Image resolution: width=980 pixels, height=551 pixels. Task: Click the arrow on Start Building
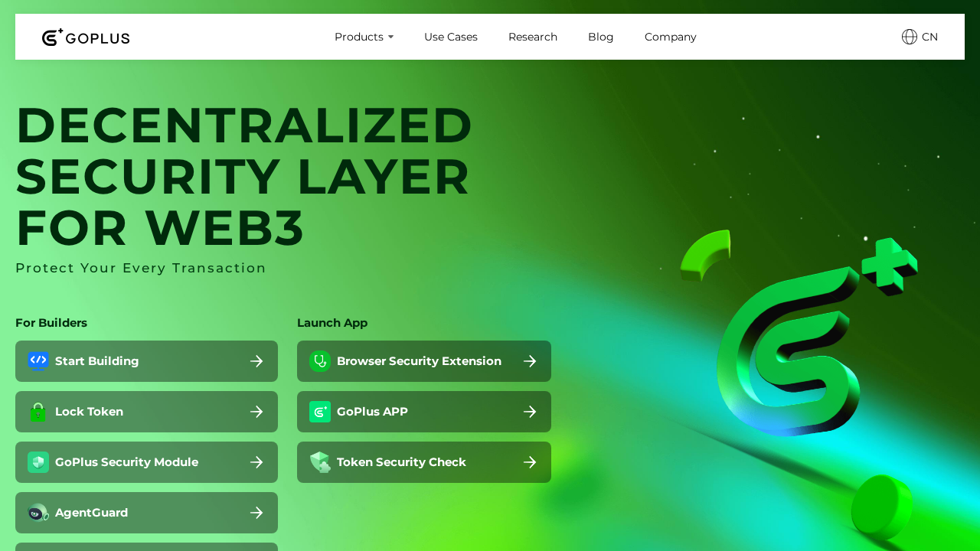[x=256, y=361]
